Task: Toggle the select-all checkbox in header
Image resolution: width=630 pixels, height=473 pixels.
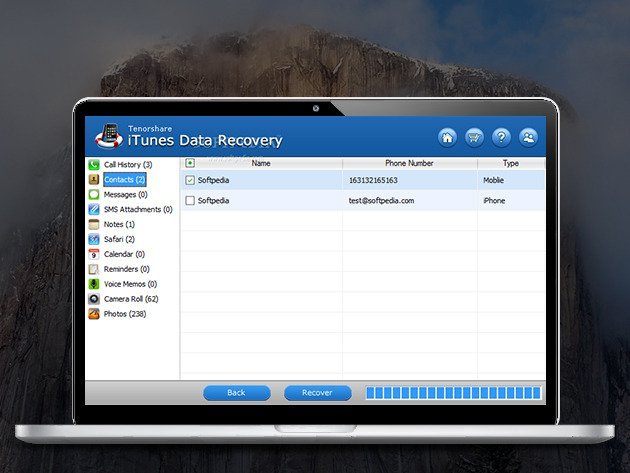Action: (x=190, y=162)
